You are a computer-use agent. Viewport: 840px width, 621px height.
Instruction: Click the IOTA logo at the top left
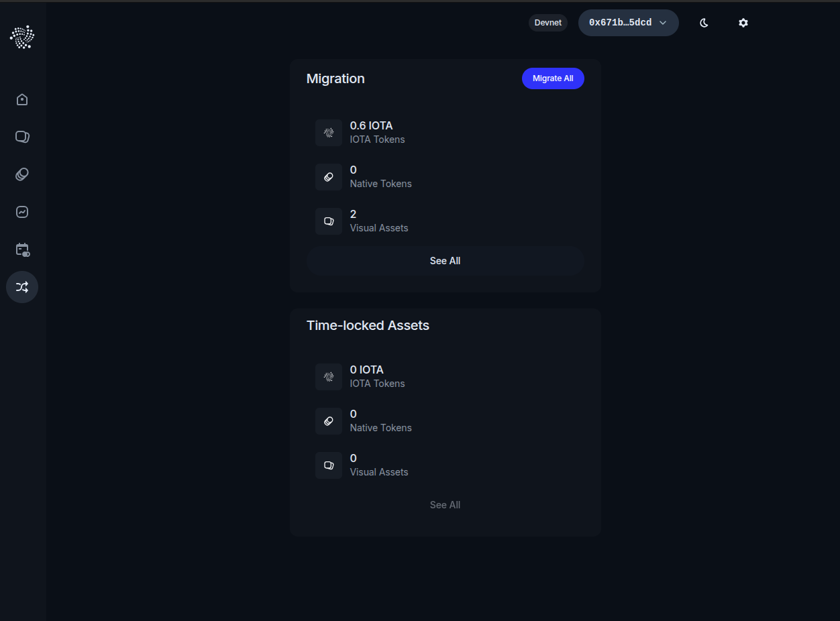(x=21, y=37)
